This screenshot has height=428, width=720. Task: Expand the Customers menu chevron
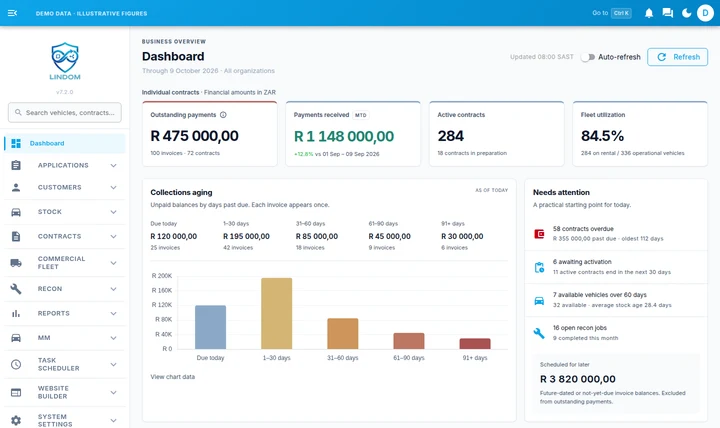(x=113, y=187)
